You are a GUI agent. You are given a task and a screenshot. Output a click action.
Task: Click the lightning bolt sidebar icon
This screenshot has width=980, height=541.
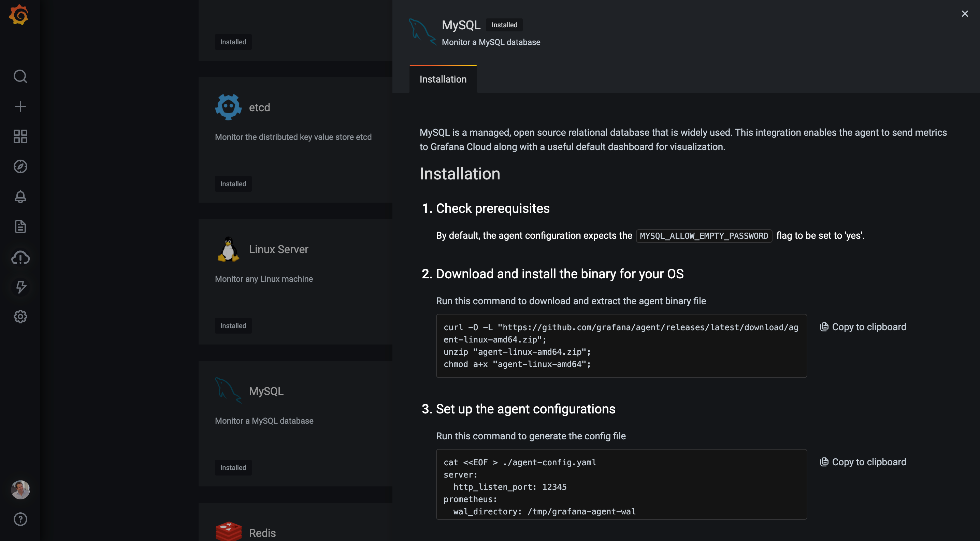[x=20, y=287]
